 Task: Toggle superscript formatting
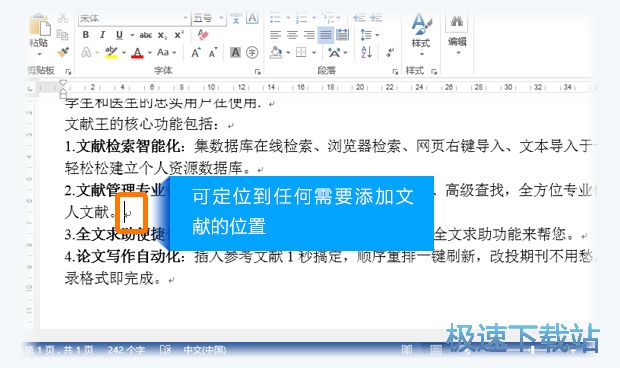(179, 35)
